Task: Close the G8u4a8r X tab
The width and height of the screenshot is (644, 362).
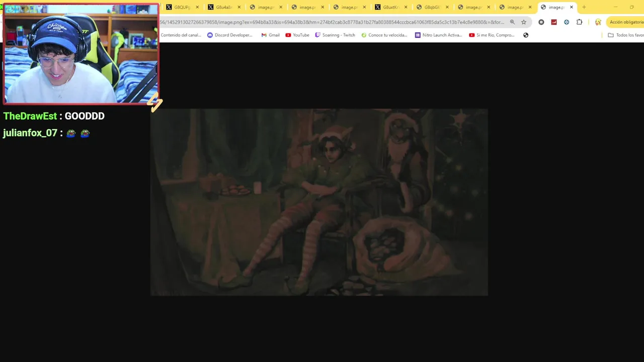Action: [239, 7]
